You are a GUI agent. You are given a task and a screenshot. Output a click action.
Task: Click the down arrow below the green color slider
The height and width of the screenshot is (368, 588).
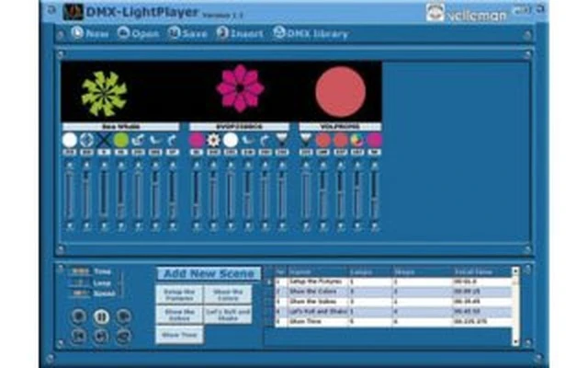[x=121, y=226]
